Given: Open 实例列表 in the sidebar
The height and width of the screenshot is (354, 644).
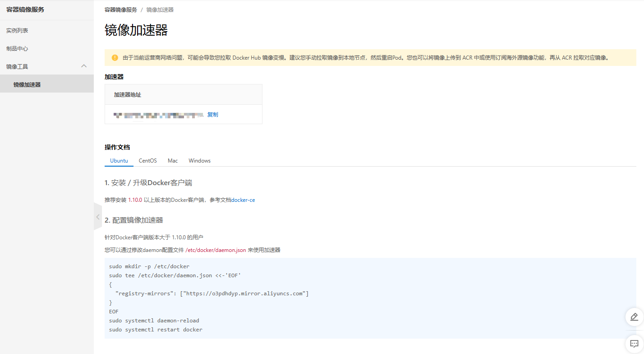Looking at the screenshot, I should tap(17, 30).
